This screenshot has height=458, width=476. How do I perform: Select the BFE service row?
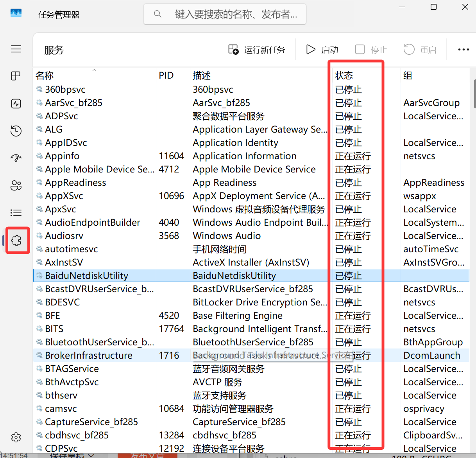(251, 316)
